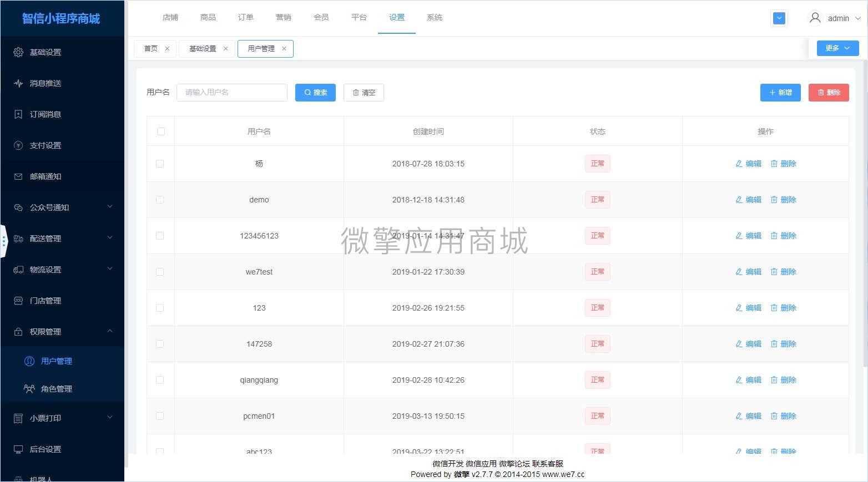Viewport: 868px width, 482px height.
Task: Open the 商品 top menu
Action: point(208,18)
